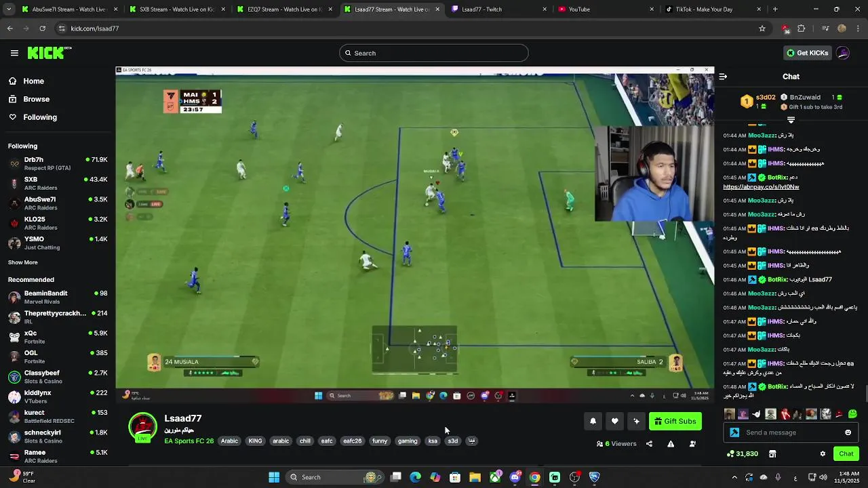Click the Lsaad77 streamer avatar

[x=142, y=427]
